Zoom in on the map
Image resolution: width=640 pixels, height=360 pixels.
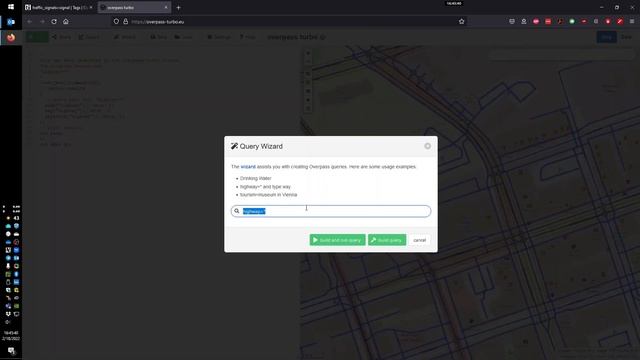coord(308,53)
